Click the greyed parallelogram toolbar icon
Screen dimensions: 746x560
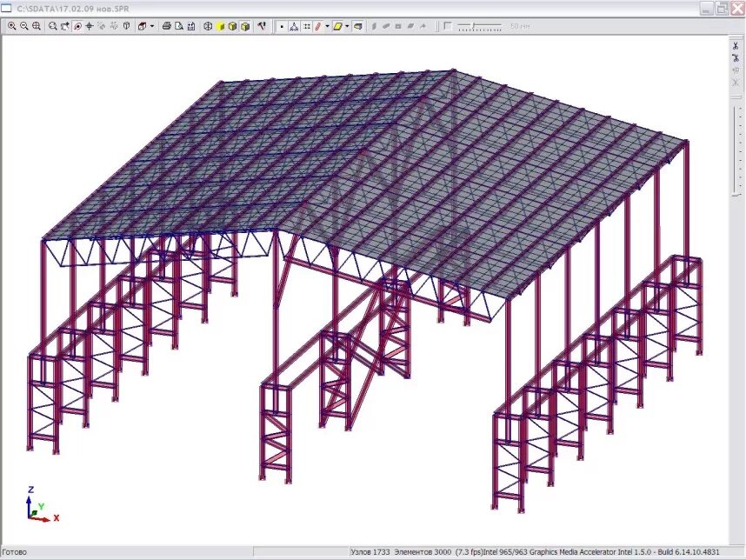410,26
